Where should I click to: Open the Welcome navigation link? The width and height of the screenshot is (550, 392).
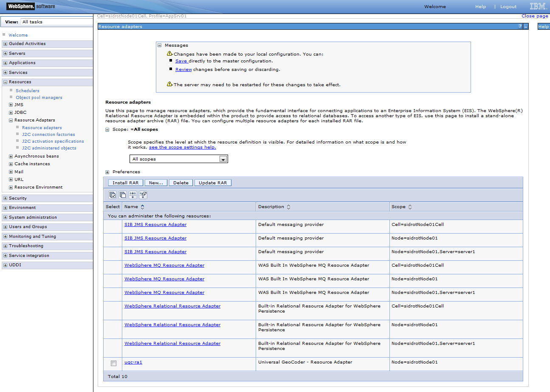[x=18, y=35]
